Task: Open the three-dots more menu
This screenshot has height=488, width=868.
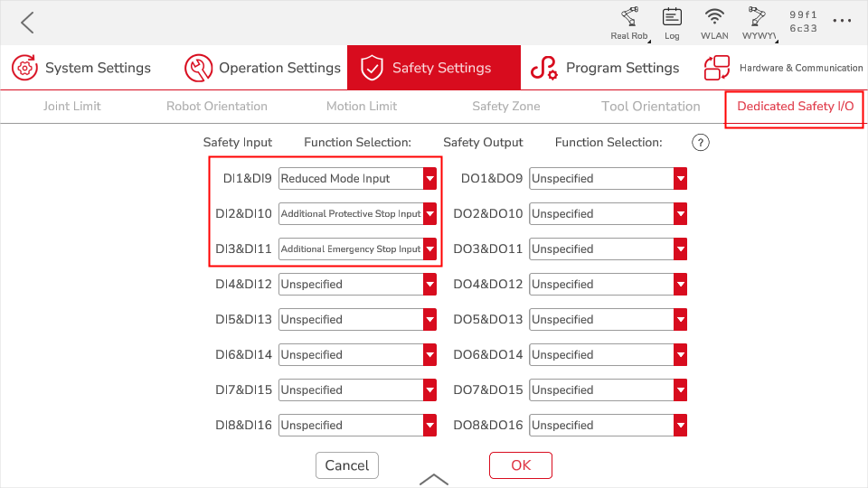Action: (842, 21)
